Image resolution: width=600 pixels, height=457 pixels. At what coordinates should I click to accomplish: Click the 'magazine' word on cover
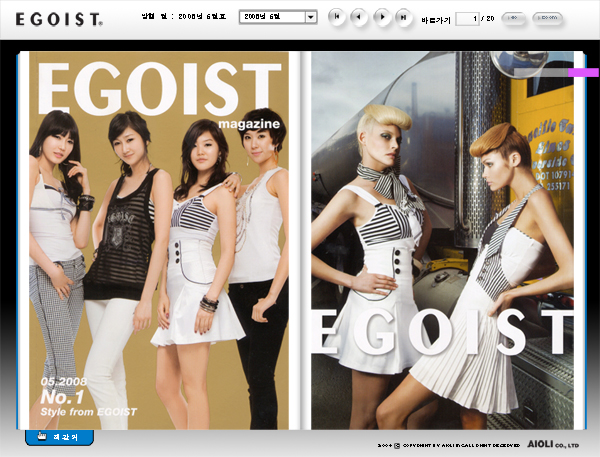pos(249,124)
